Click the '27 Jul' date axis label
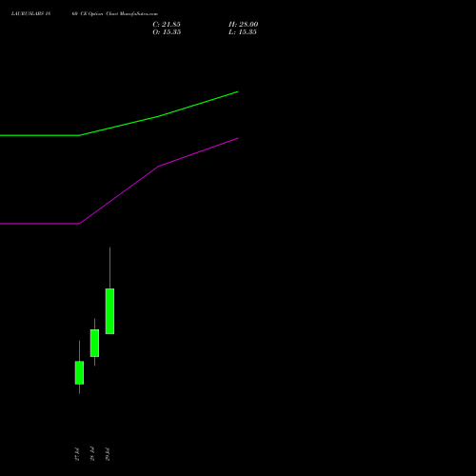Screen dimensions: 476x476 point(77,454)
